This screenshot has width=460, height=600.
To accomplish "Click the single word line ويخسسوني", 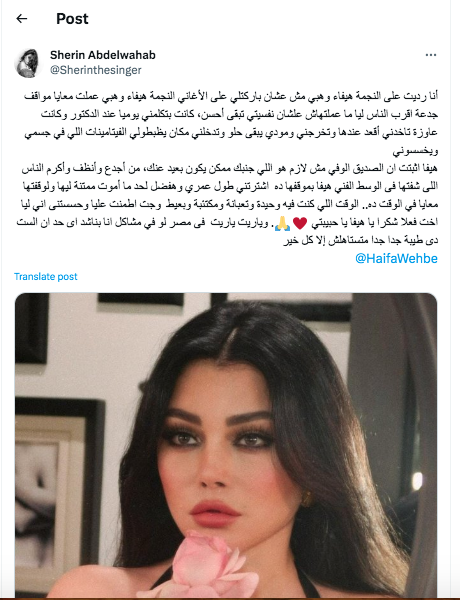I will coord(415,151).
